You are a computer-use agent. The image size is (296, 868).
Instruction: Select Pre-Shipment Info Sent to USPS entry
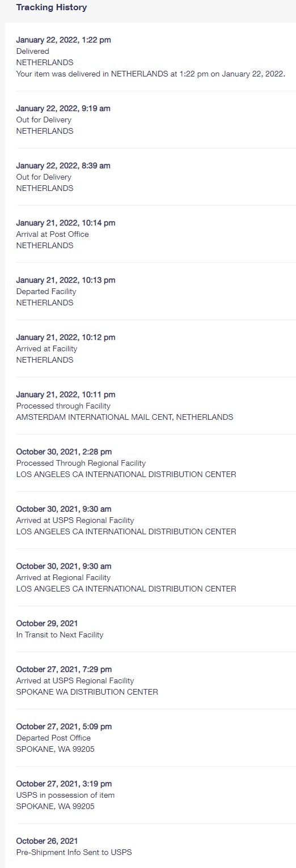[74, 852]
